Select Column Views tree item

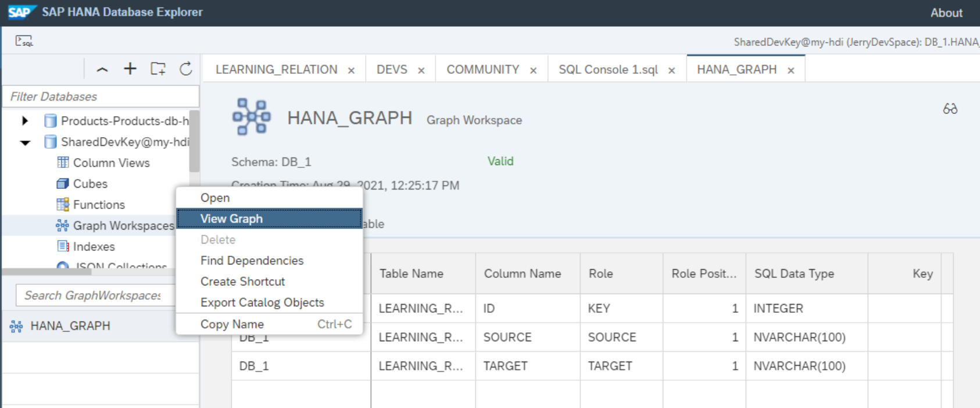coord(111,163)
